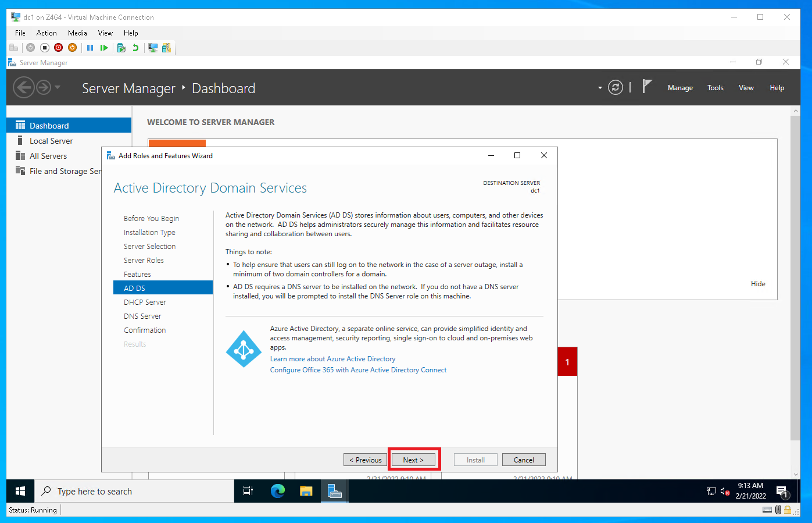Click Server Manager forward arrow
This screenshot has height=523, width=812.
44,88
